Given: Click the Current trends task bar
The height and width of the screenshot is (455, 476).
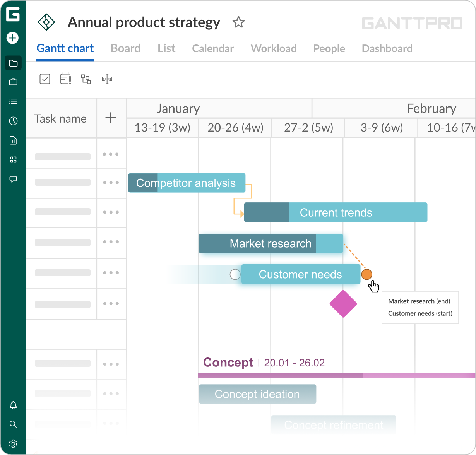Looking at the screenshot, I should [x=336, y=212].
